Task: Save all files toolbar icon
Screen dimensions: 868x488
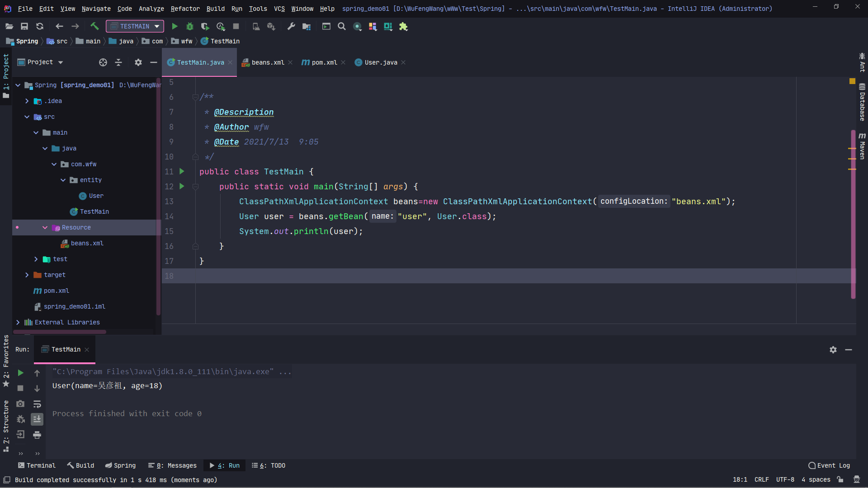Action: [x=24, y=26]
